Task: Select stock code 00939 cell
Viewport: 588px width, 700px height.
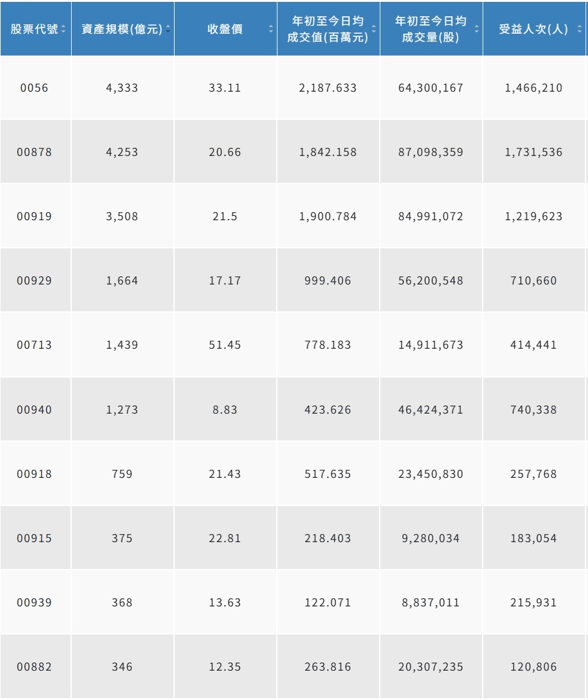Action: [36, 602]
